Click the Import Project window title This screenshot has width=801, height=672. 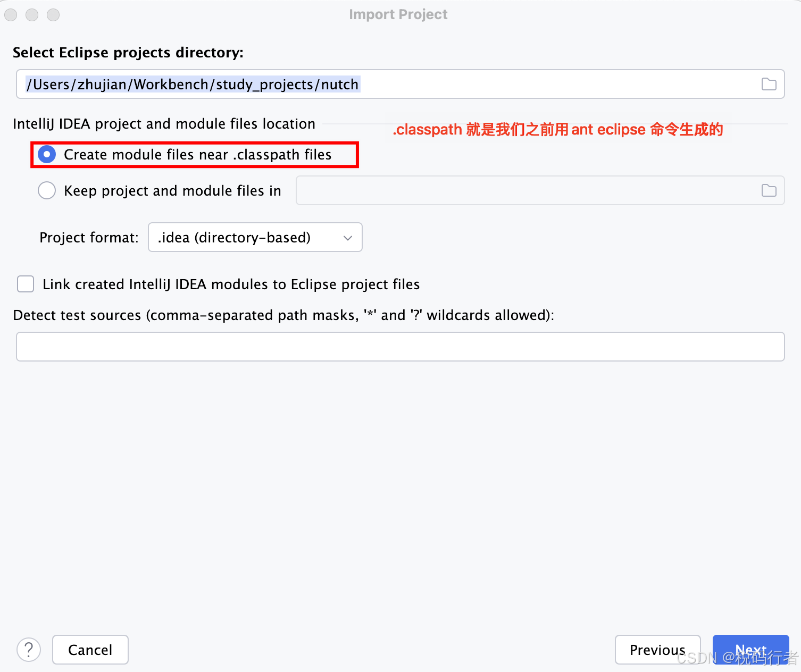[398, 14]
